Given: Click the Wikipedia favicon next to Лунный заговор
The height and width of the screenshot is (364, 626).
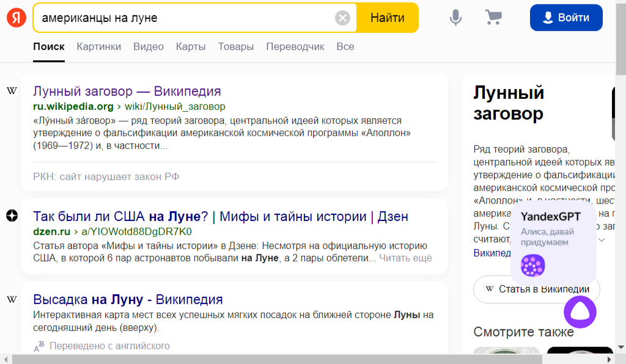Looking at the screenshot, I should [x=12, y=91].
